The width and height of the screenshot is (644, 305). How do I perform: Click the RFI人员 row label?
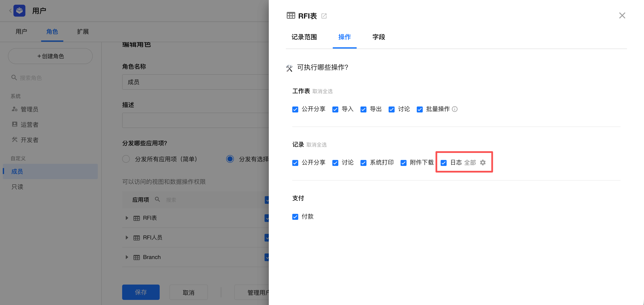pos(153,238)
